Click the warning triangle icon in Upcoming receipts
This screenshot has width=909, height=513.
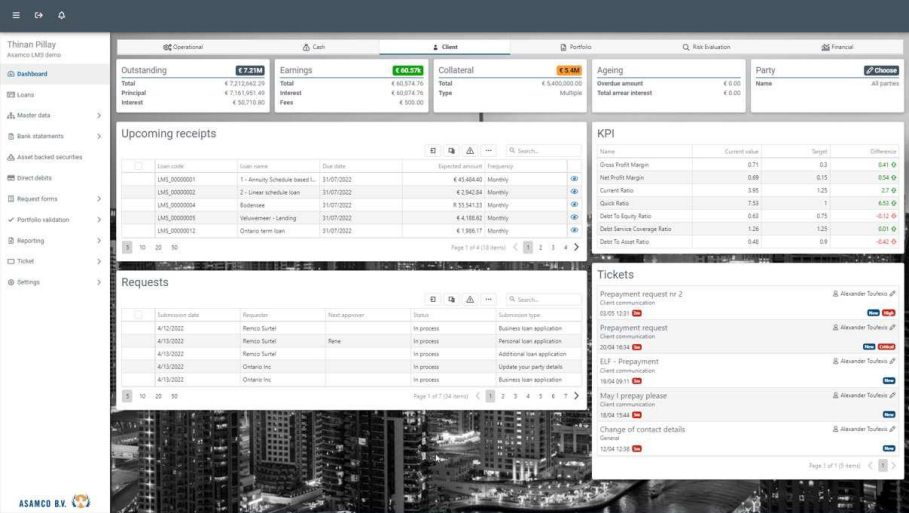(x=470, y=151)
